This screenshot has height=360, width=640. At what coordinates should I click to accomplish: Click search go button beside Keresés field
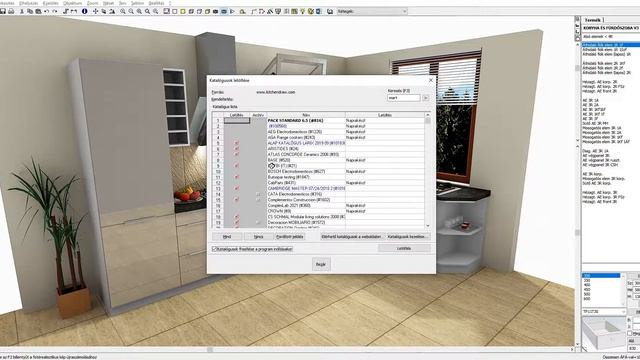[x=425, y=98]
